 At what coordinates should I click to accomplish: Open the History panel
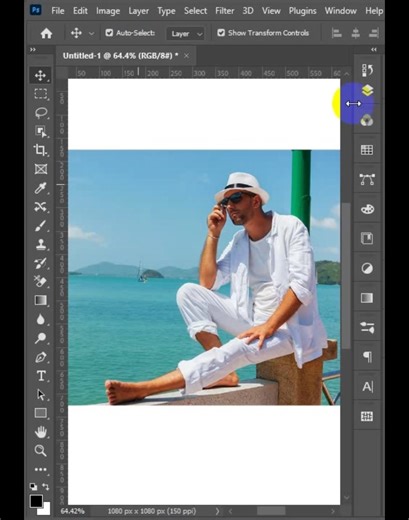(367, 70)
